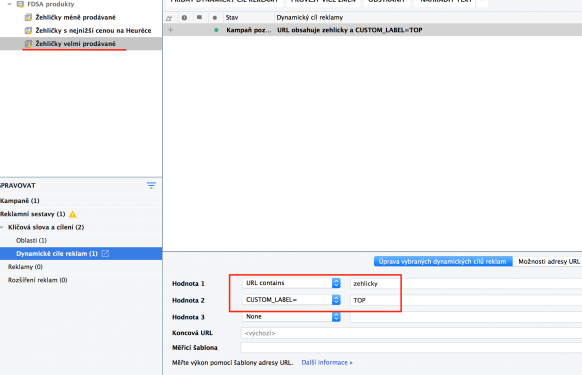Click the status dot column header icon
This screenshot has width=582, height=375.
click(x=215, y=17)
